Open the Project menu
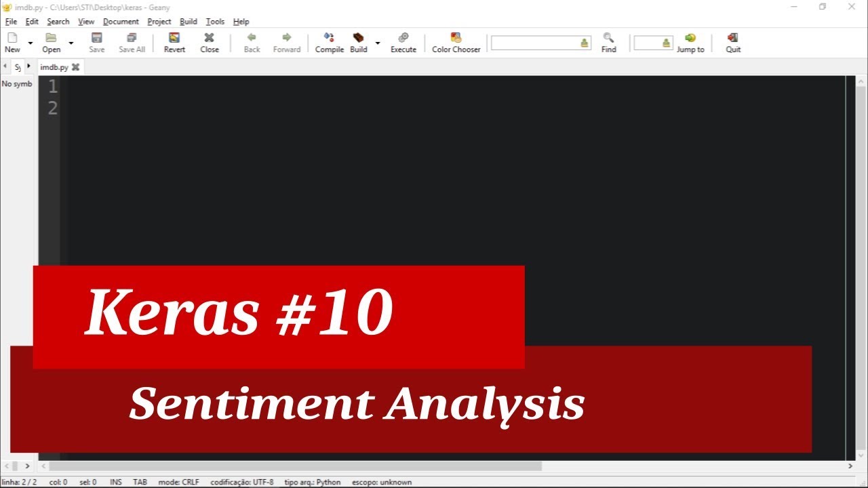Viewport: 868px width, 488px height. (x=159, y=22)
